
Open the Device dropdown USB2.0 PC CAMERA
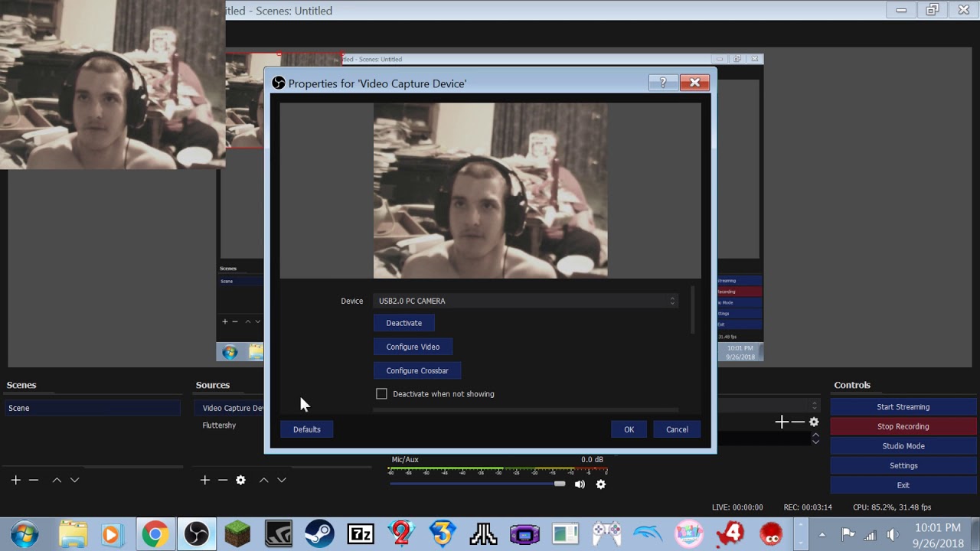coord(525,301)
